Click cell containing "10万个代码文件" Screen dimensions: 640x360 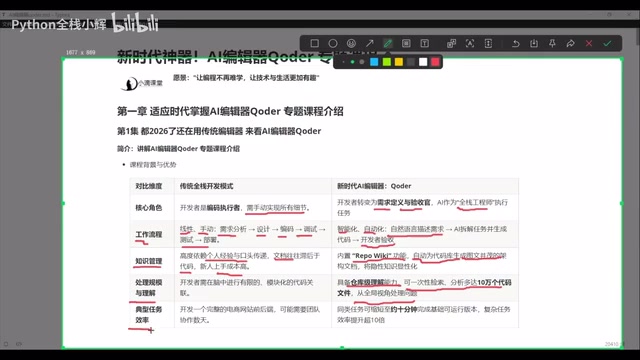click(x=425, y=288)
